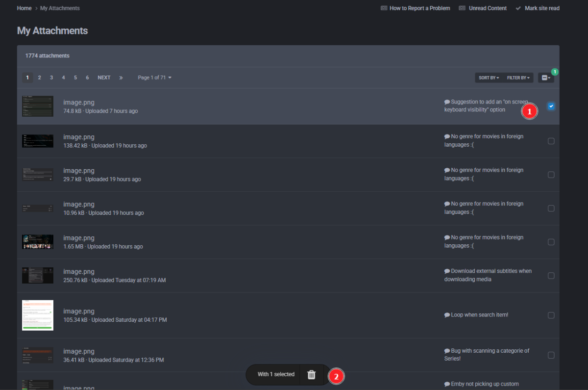Click the How to Report a Problem newspaper icon

tap(384, 8)
